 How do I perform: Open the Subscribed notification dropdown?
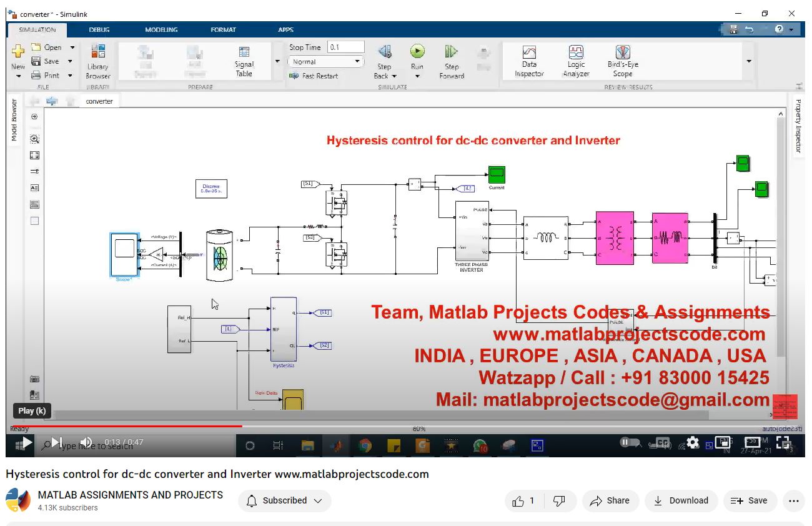pos(285,500)
